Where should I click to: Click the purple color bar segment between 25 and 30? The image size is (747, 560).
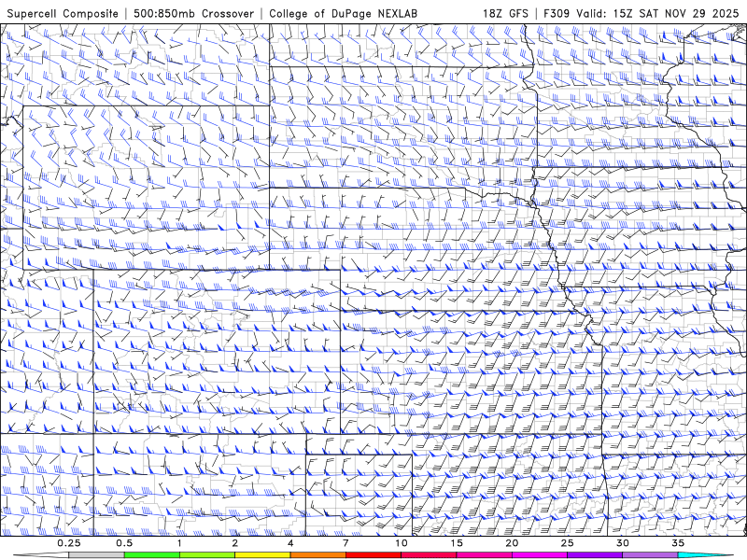pyautogui.click(x=595, y=555)
